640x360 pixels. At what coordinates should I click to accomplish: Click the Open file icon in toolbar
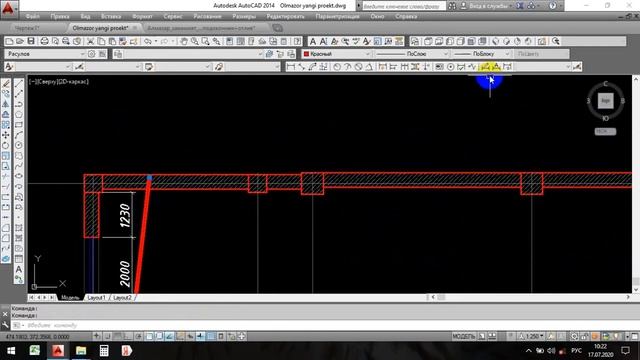[x=20, y=41]
